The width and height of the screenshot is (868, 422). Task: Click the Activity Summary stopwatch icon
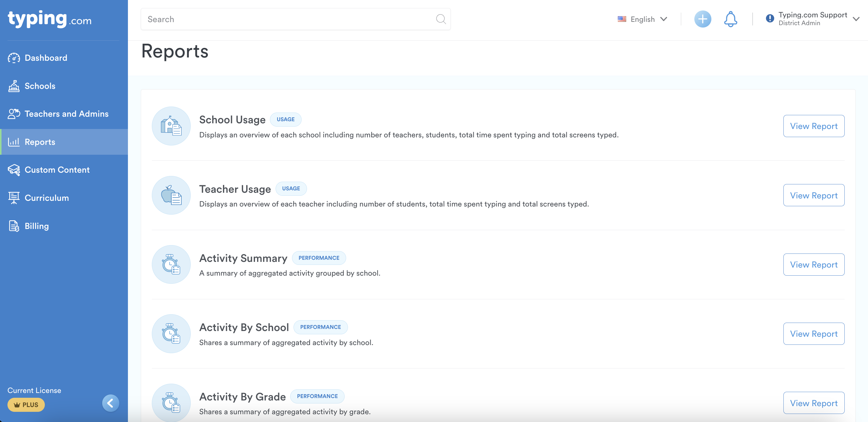[171, 265]
